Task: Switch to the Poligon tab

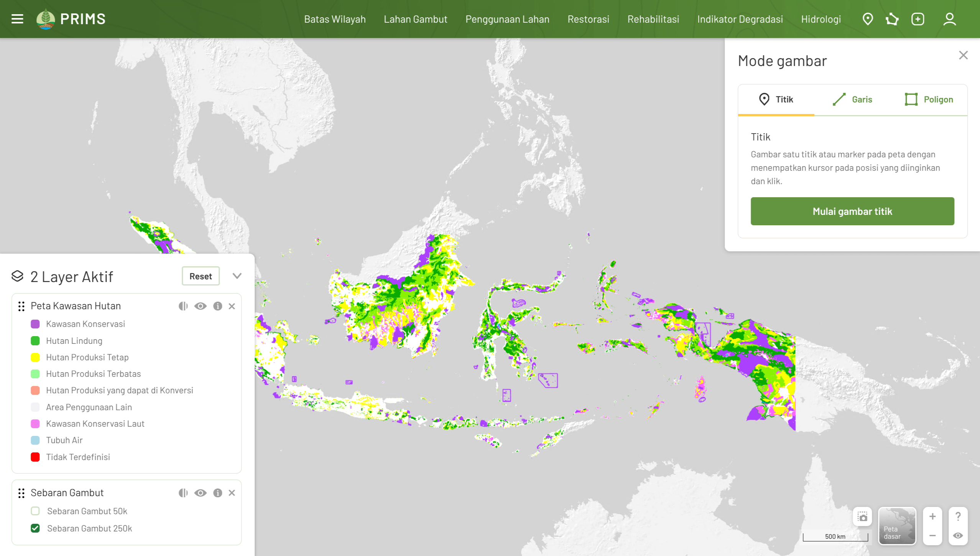Action: click(929, 99)
